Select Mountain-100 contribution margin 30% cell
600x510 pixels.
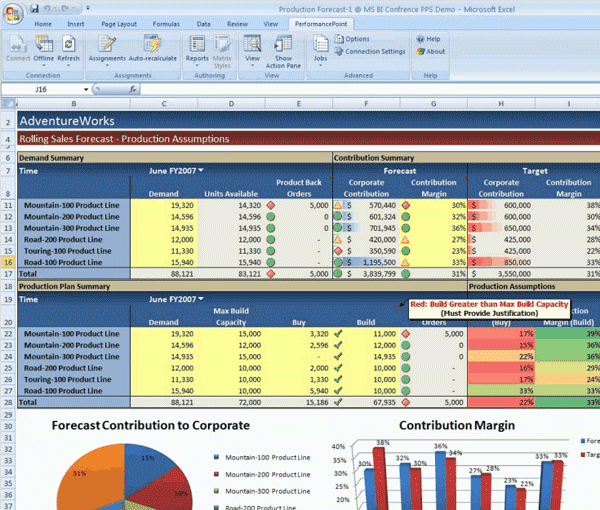pos(434,205)
